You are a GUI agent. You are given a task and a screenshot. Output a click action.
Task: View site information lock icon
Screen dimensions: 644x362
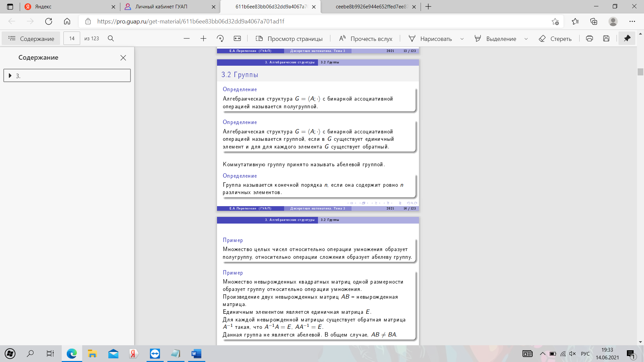click(x=88, y=21)
